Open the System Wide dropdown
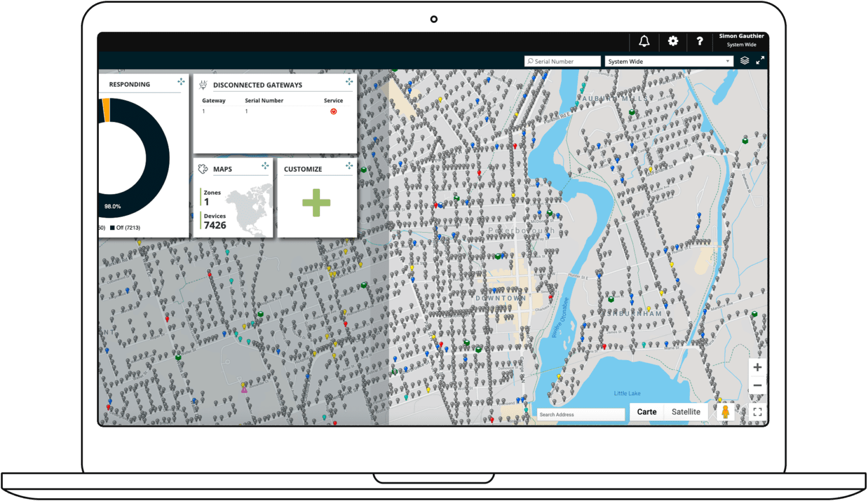The height and width of the screenshot is (501, 868). 669,61
